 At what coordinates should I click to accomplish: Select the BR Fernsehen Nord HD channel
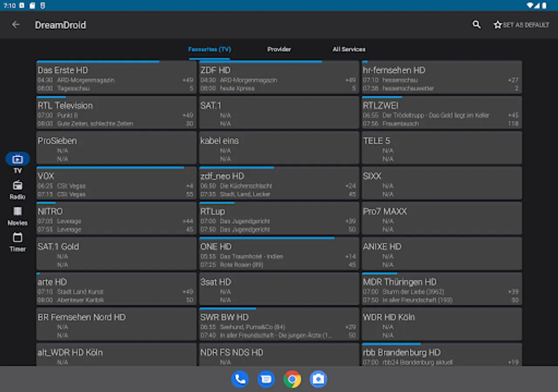point(116,324)
